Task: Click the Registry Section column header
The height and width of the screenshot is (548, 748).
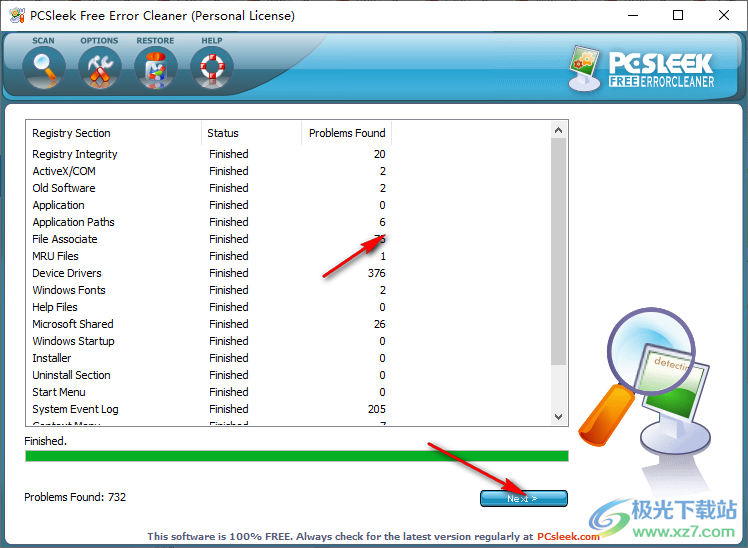Action: [x=114, y=133]
